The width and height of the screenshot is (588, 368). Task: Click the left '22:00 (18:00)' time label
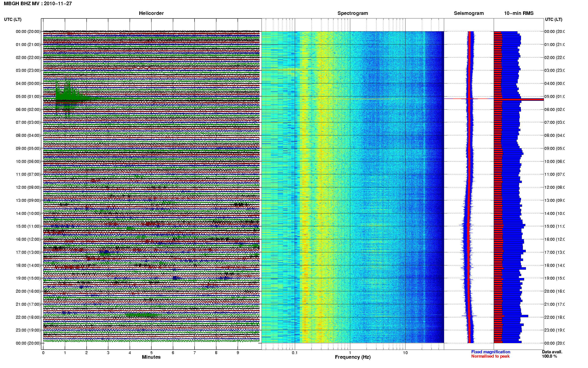[x=28, y=317]
